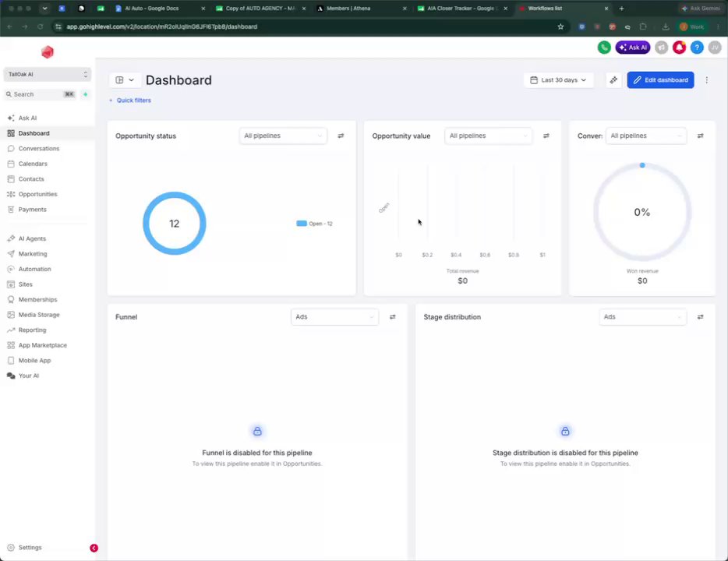The image size is (728, 561).
Task: Open Payments in the sidebar
Action: coord(47,210)
